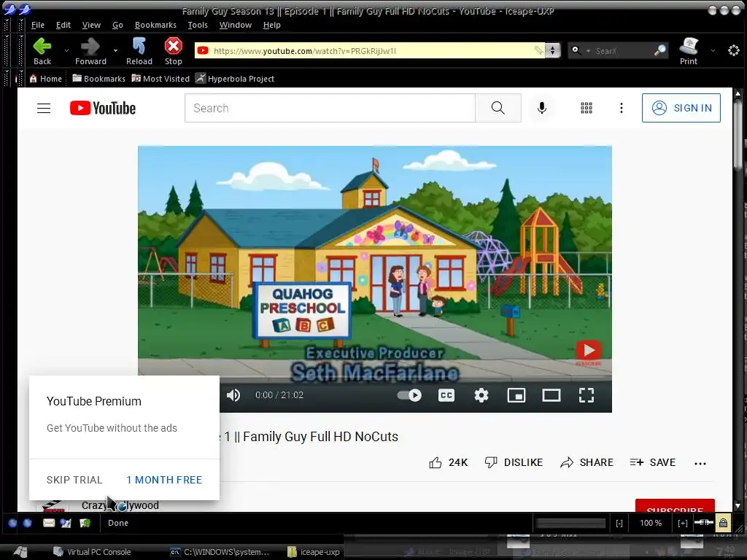Open the Most Visited folder
The image size is (747, 560).
click(160, 79)
